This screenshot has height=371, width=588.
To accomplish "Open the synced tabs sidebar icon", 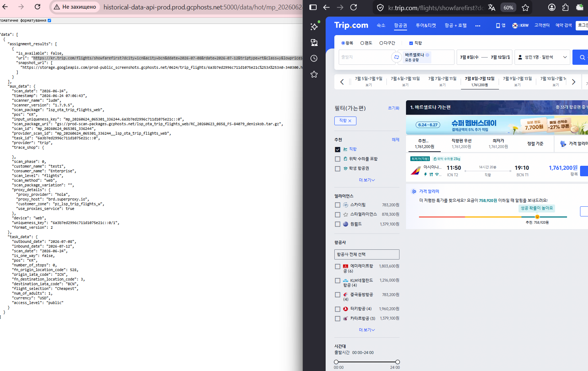I will [314, 43].
